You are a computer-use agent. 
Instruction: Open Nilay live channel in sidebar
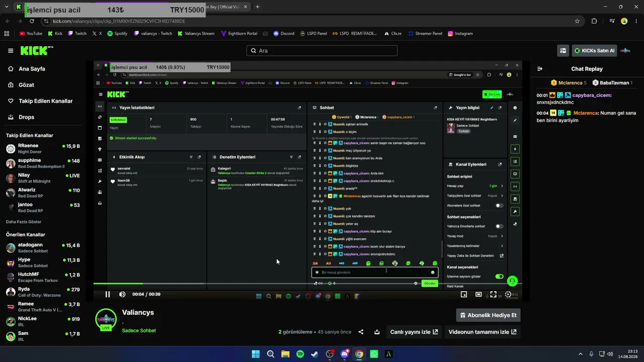(43, 178)
